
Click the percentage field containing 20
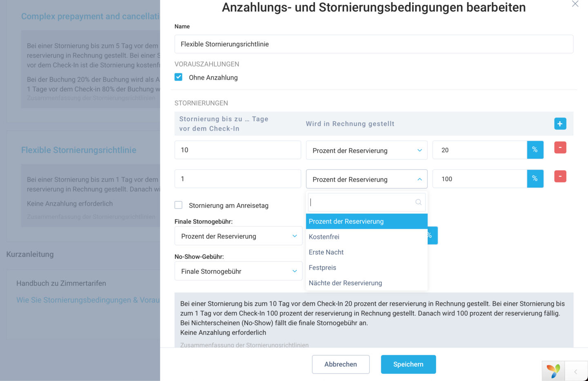(x=480, y=150)
